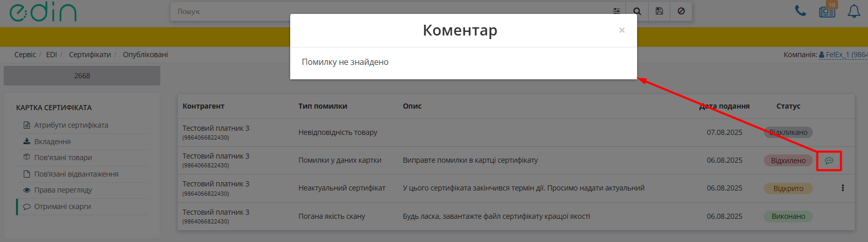The height and width of the screenshot is (242, 868).
Task: Focus the Пошук search field
Action: (x=389, y=11)
